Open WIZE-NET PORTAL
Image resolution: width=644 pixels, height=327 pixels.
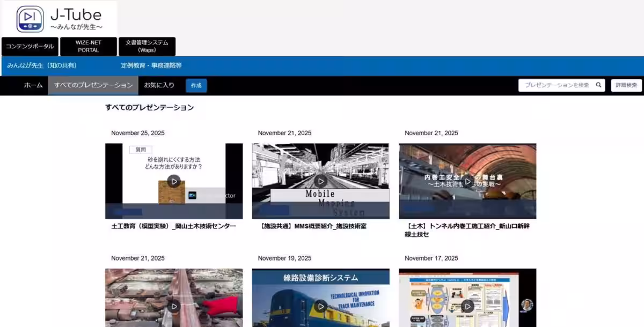[x=88, y=47]
